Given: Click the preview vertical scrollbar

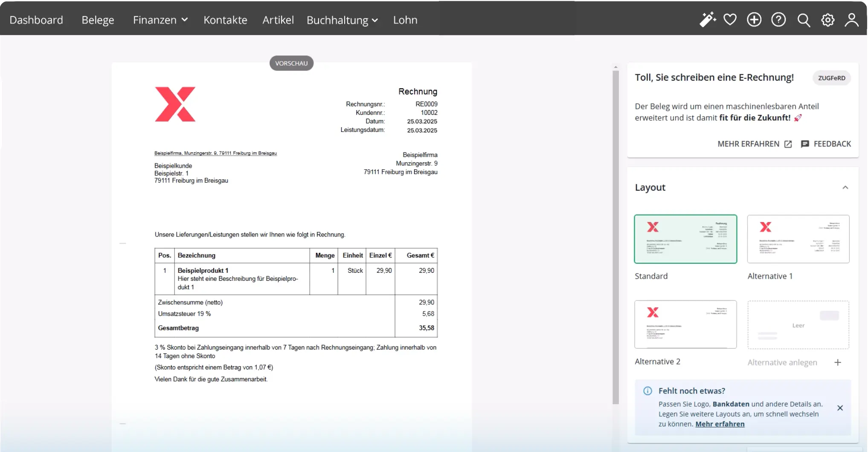Looking at the screenshot, I should coord(615,235).
